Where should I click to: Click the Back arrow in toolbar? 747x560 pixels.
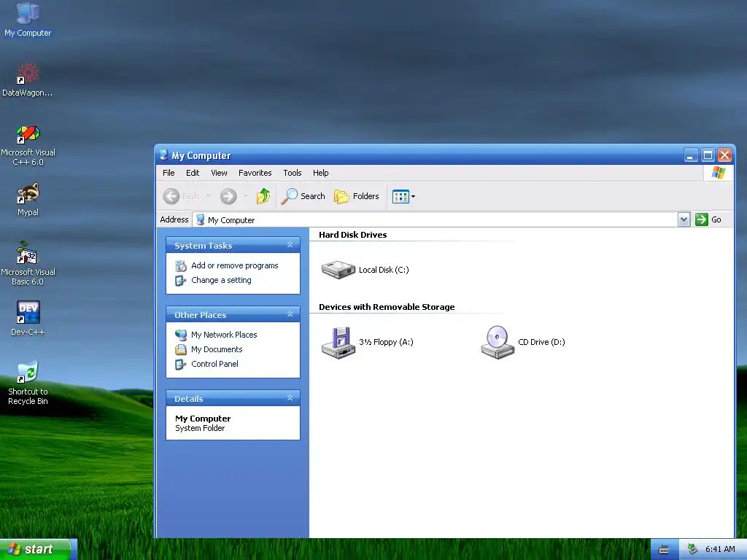click(171, 196)
